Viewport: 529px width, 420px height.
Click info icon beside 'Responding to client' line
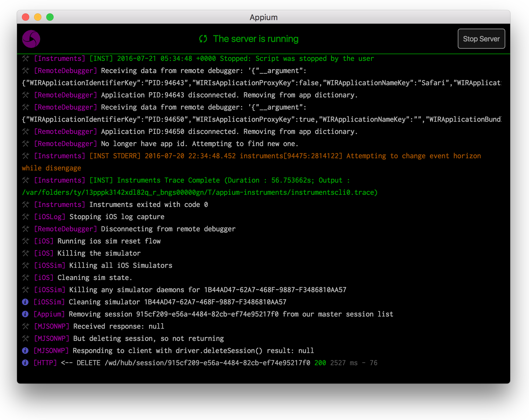click(25, 351)
